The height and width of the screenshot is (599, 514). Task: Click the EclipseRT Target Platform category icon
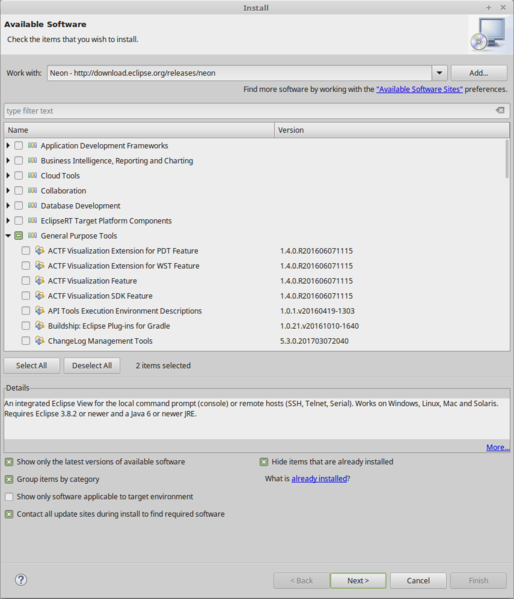[x=32, y=220]
